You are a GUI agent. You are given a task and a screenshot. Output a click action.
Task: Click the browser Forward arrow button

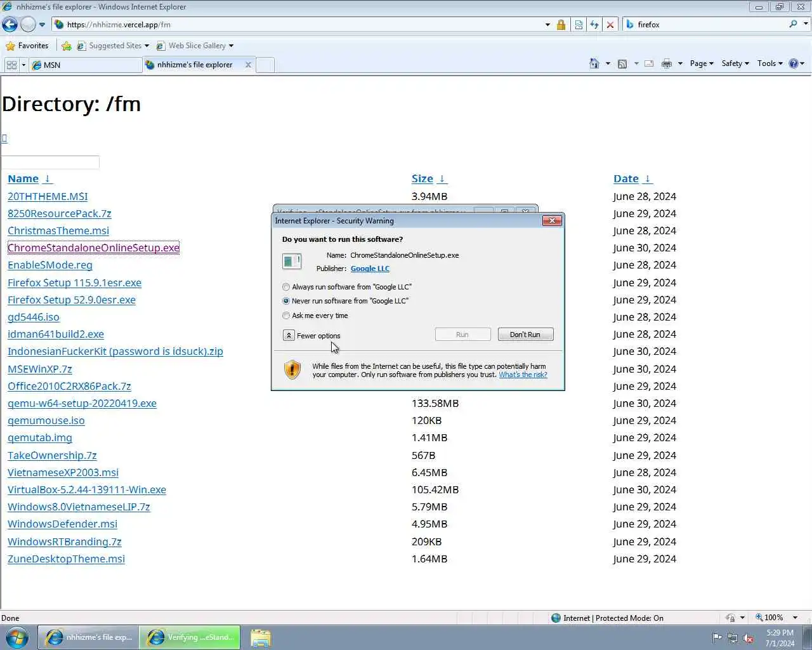click(28, 24)
